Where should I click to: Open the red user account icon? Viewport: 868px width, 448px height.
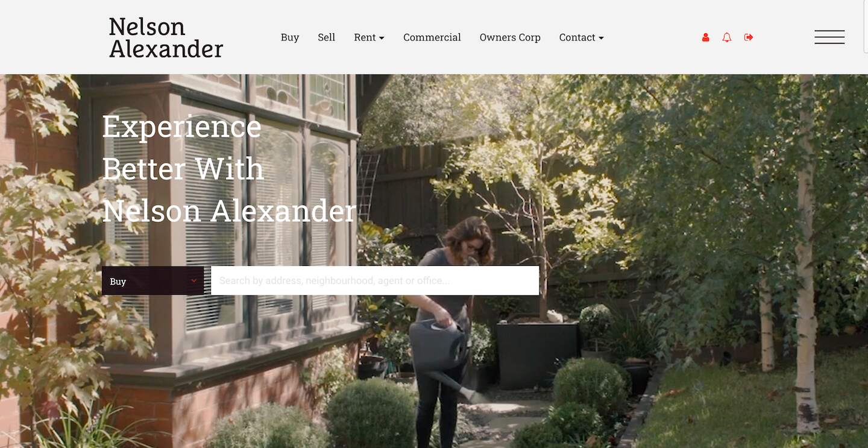pos(705,37)
